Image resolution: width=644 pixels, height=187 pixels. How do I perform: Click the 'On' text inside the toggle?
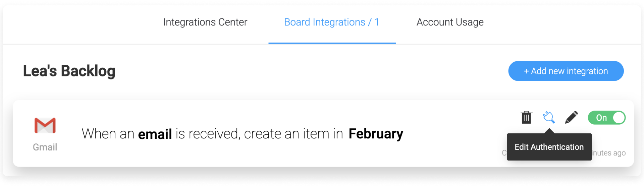click(x=601, y=118)
